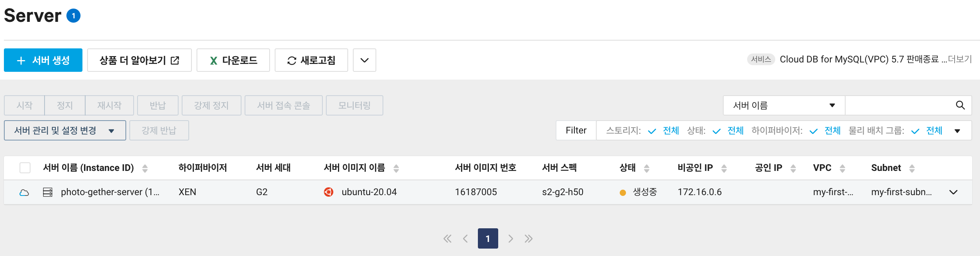Click the server name search field
980x256 pixels.
coord(899,105)
